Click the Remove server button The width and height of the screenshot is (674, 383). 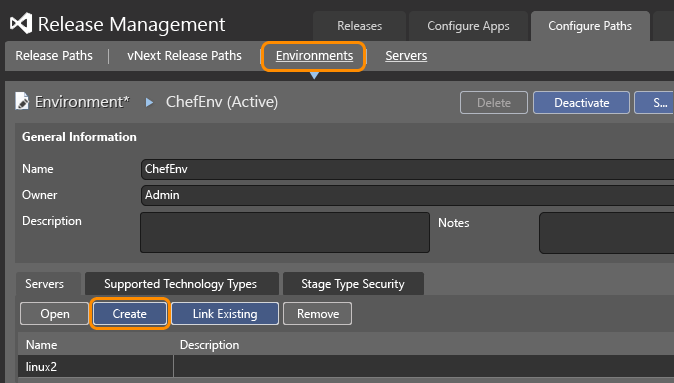(x=318, y=314)
